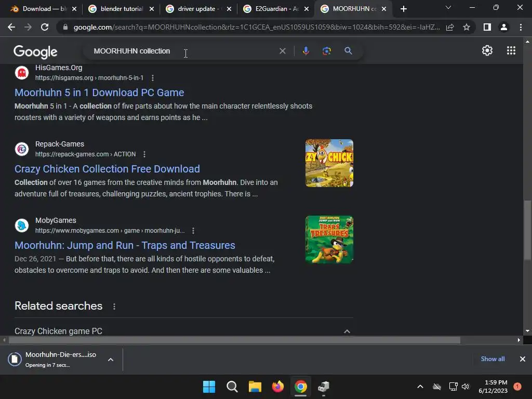This screenshot has width=532, height=399.
Task: Close the driver update tab
Action: point(229,9)
